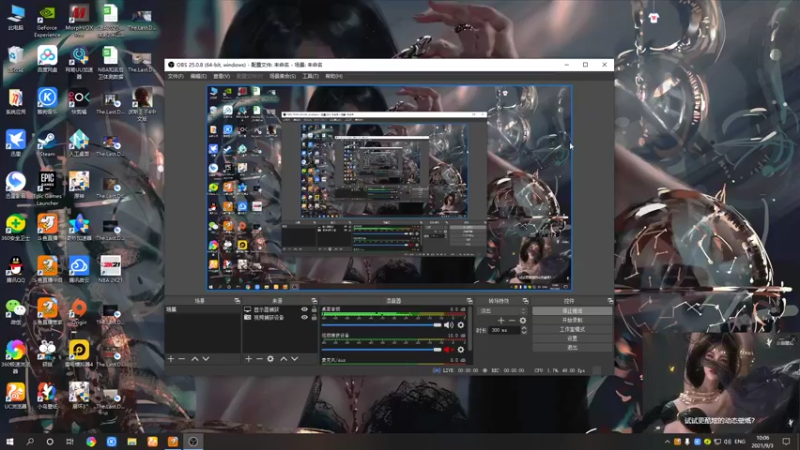This screenshot has width=800, height=450.
Task: Move the source down in the Sources panel
Action: click(294, 359)
